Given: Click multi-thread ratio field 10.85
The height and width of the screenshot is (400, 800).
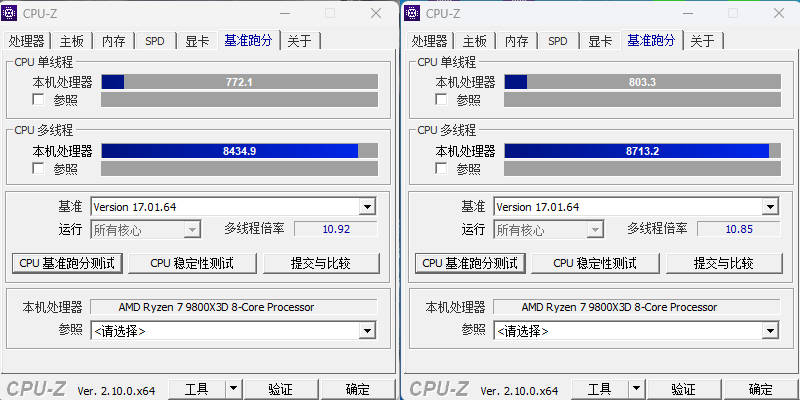Looking at the screenshot, I should point(739,229).
